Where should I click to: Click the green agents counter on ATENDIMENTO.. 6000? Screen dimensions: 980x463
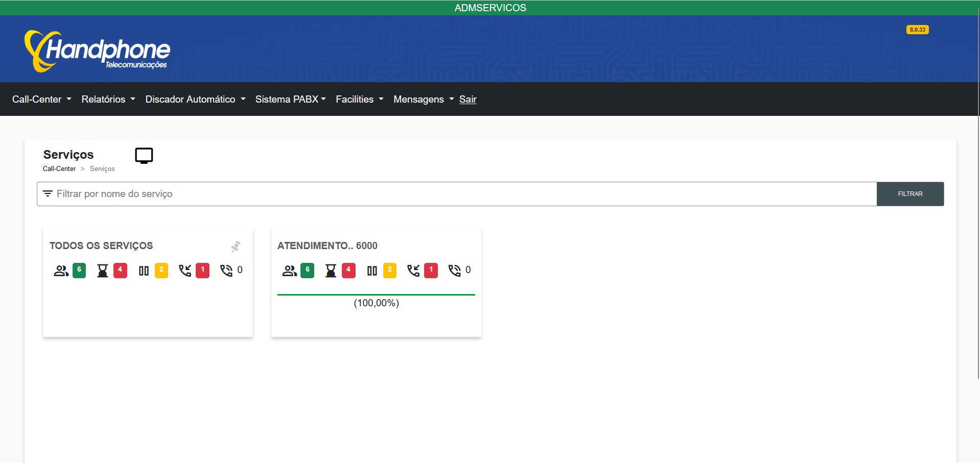307,271
